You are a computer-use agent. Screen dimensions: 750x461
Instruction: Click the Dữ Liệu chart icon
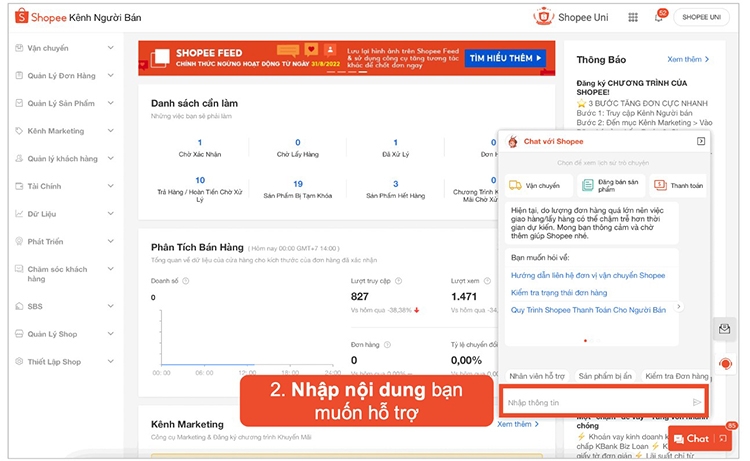(19, 214)
